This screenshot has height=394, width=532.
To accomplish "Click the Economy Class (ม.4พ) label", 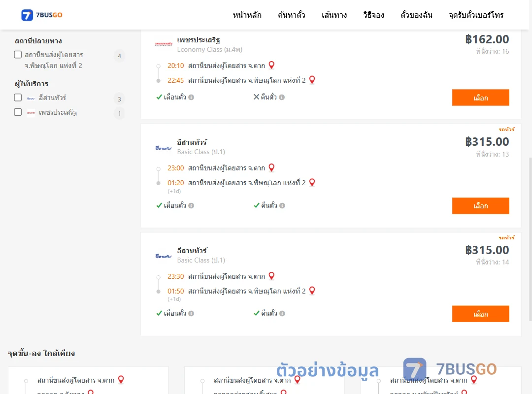I will (210, 50).
